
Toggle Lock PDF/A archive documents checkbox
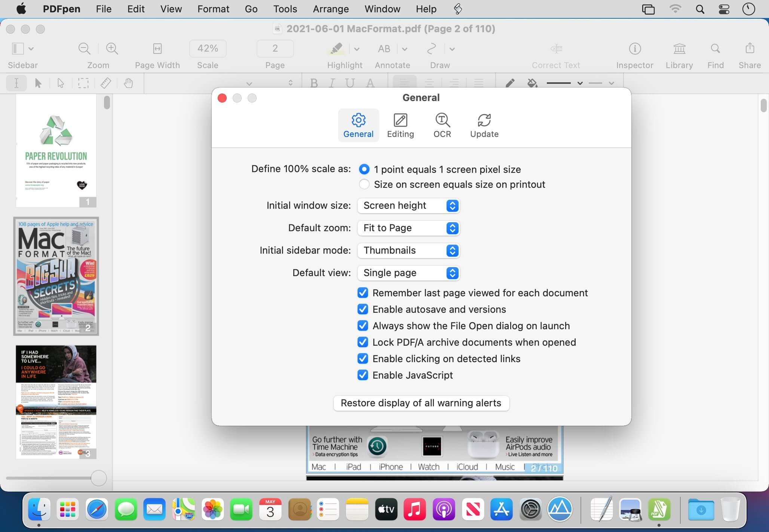click(362, 342)
